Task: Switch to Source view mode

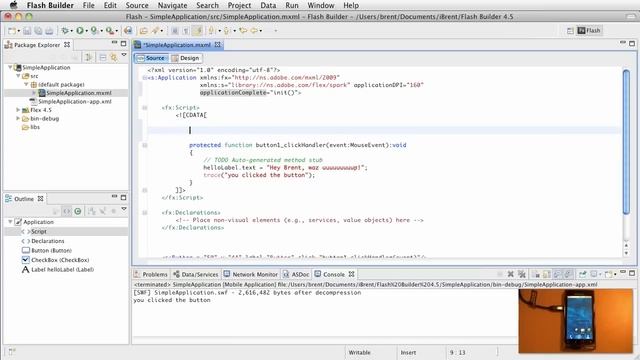Action: click(x=151, y=58)
